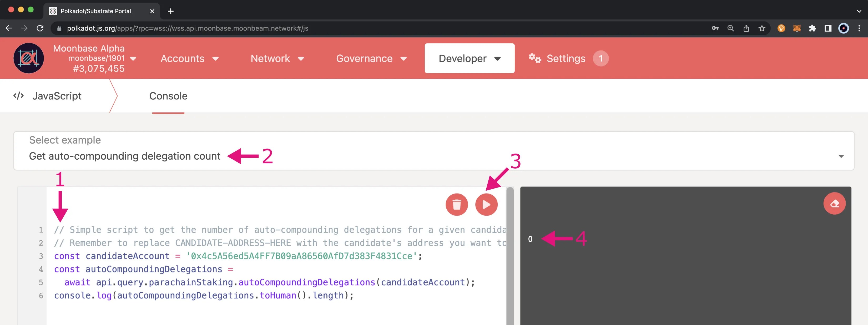Open the browser extensions puzzle icon
This screenshot has height=325, width=868.
pyautogui.click(x=812, y=28)
